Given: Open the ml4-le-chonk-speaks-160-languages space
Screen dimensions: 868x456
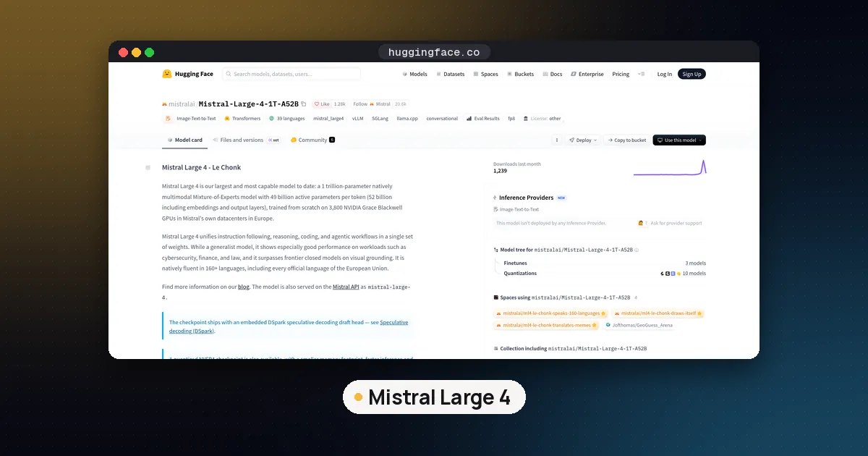Looking at the screenshot, I should (x=550, y=313).
